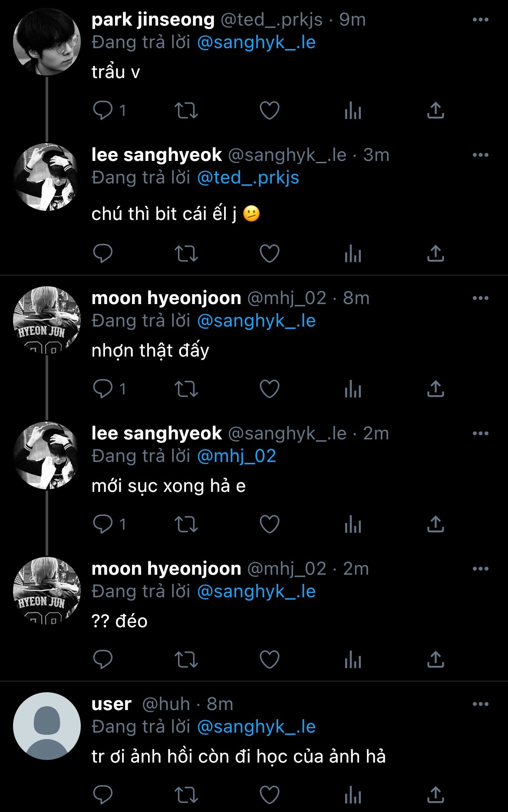
Task: Reply to park jinseong's "trẩu v" tweet
Action: click(103, 111)
